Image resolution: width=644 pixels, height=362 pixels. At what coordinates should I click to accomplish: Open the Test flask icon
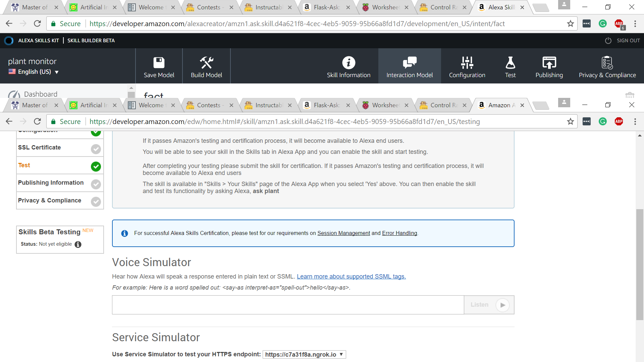click(x=510, y=63)
